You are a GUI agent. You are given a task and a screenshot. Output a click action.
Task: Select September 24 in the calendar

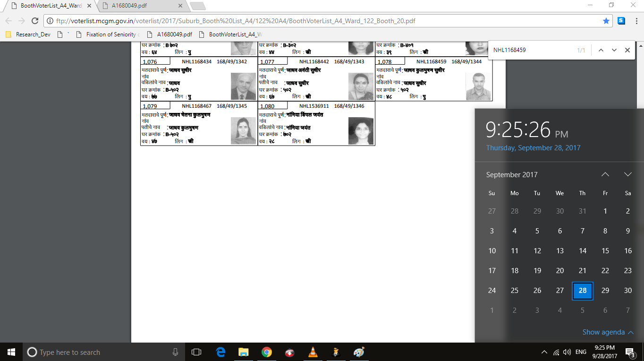click(x=492, y=291)
